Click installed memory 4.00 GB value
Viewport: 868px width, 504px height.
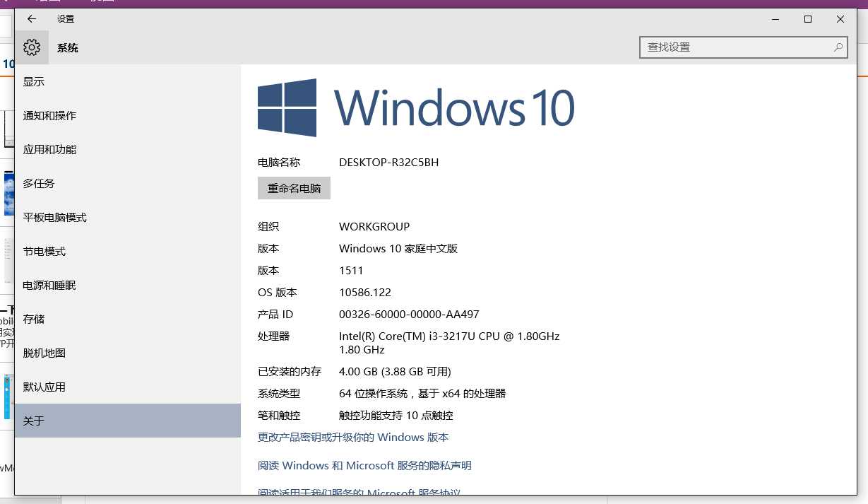click(395, 372)
